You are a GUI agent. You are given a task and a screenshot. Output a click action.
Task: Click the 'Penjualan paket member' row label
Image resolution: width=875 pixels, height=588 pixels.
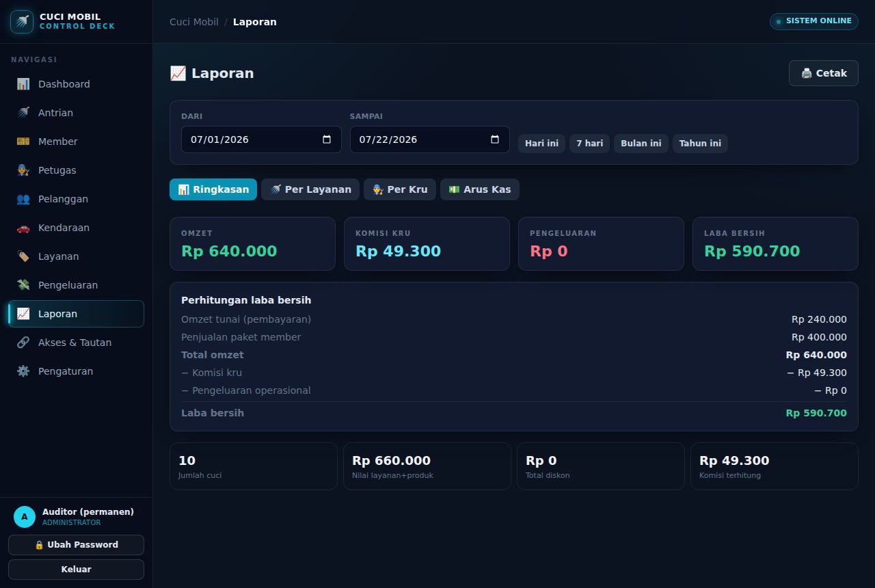click(241, 337)
